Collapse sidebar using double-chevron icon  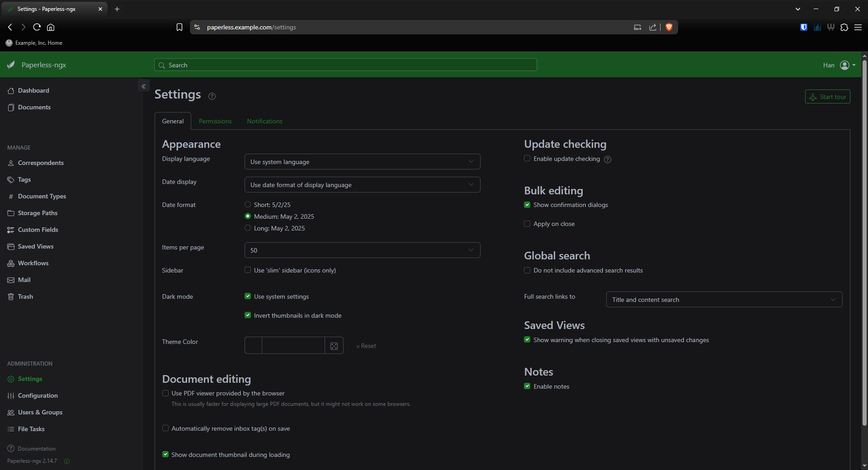(143, 86)
